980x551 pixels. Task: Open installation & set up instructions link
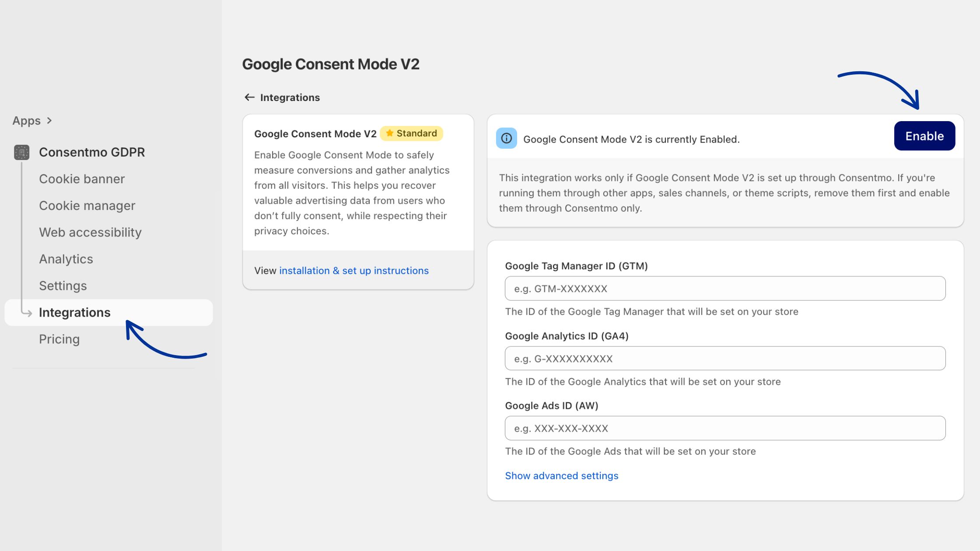353,271
